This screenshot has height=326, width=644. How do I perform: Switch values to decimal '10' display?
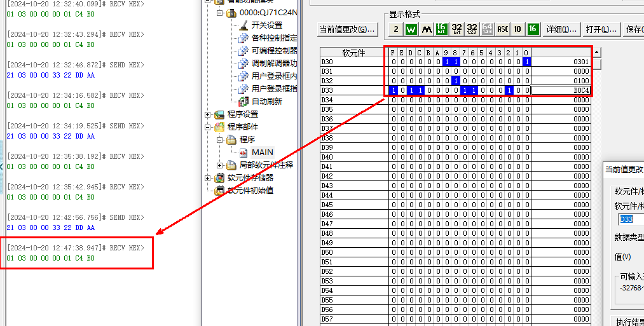click(x=517, y=29)
